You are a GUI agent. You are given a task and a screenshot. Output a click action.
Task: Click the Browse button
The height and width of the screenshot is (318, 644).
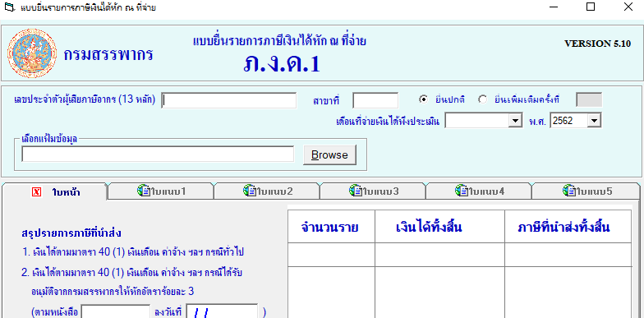pyautogui.click(x=329, y=154)
